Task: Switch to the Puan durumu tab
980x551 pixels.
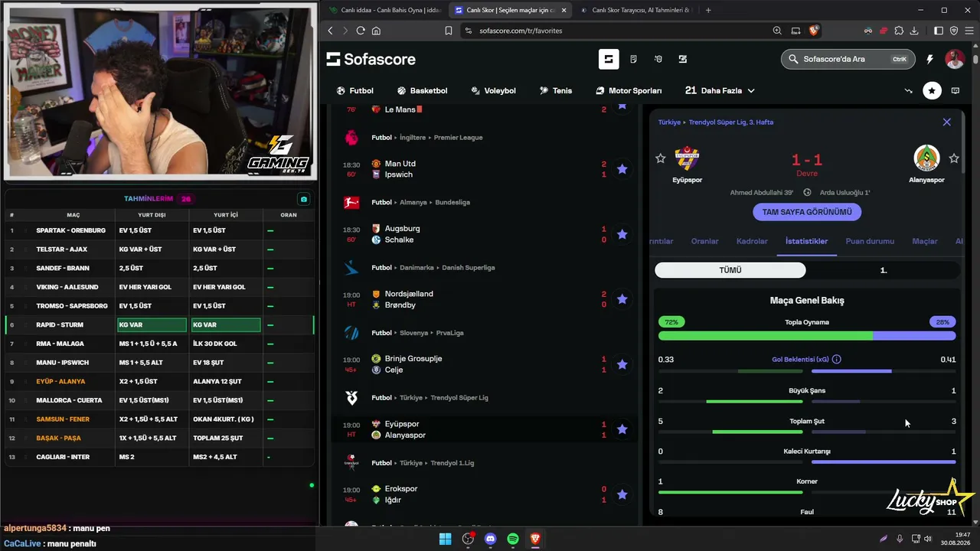Action: [x=870, y=241]
